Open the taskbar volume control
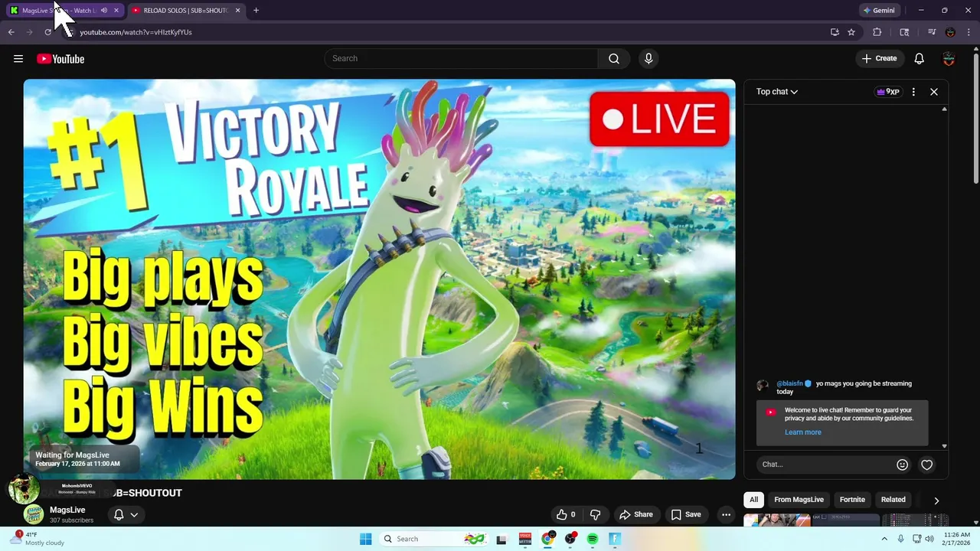Image resolution: width=980 pixels, height=551 pixels. coord(929,539)
